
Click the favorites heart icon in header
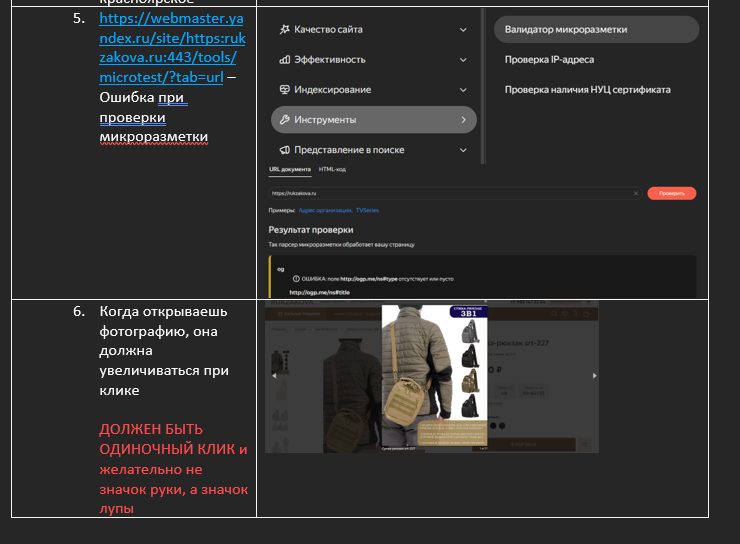[x=565, y=314]
